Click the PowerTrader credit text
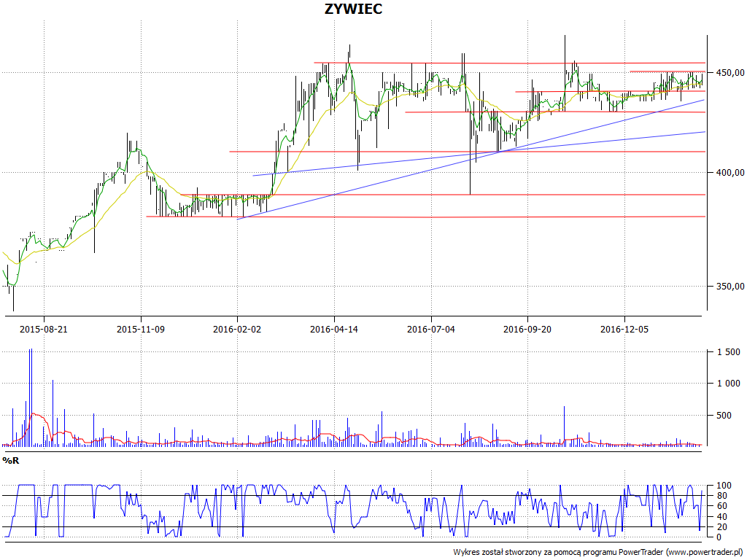This screenshot has height=560, width=747. (x=597, y=552)
